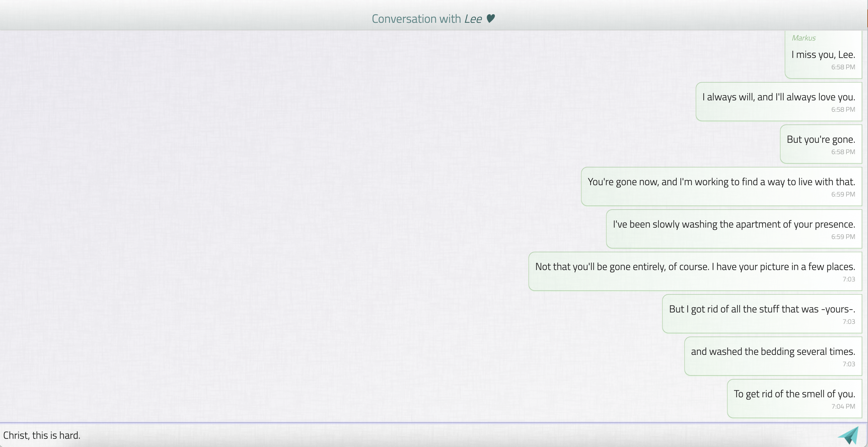Focus the message input containing 'Christ, this is hard.'
The width and height of the screenshot is (868, 447).
(x=418, y=435)
